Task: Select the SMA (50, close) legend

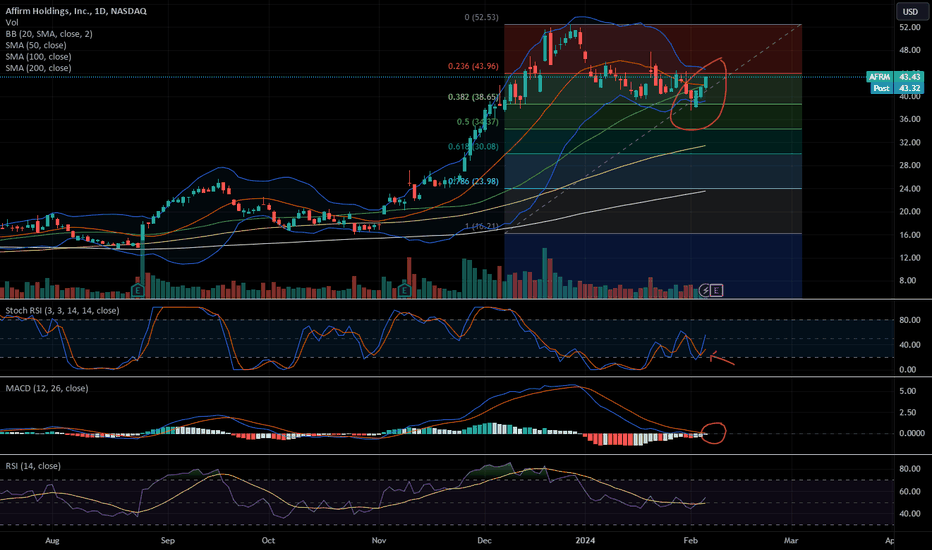Action: pos(36,45)
